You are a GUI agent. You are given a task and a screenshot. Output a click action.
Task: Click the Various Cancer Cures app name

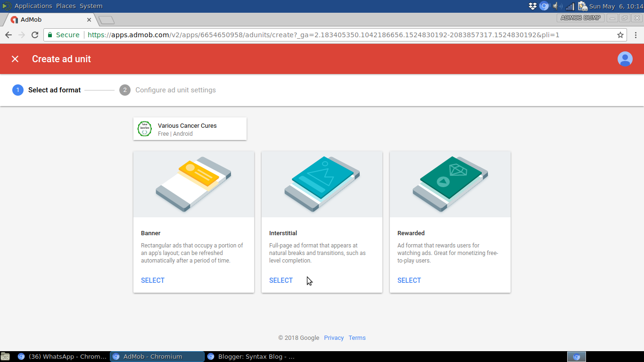187,126
